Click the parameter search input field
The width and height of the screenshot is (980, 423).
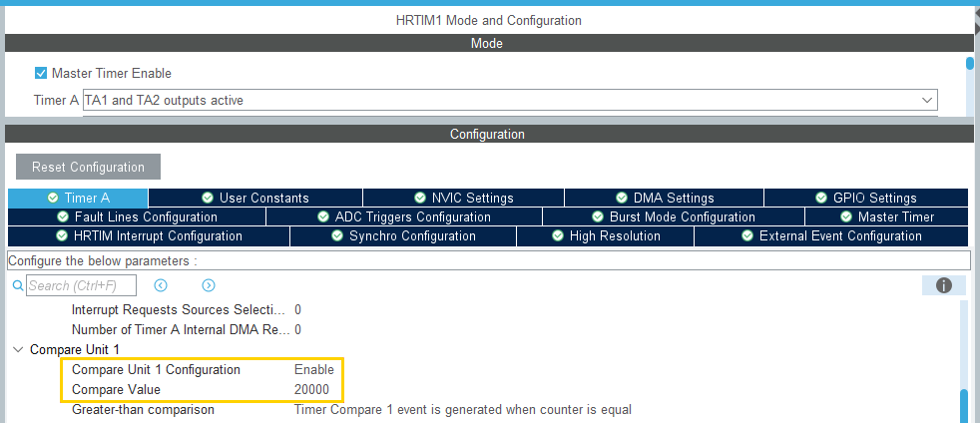click(81, 285)
